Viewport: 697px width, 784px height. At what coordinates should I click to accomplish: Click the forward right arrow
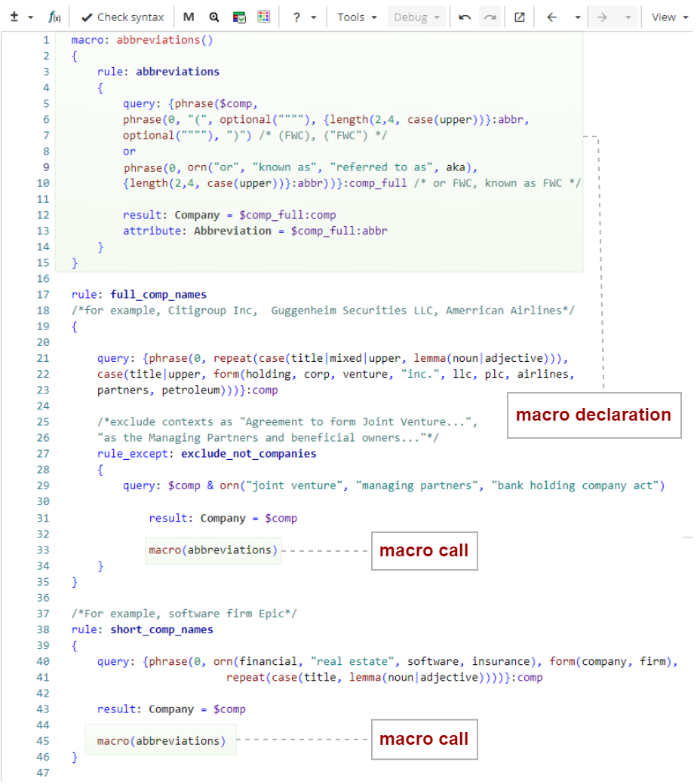point(602,17)
